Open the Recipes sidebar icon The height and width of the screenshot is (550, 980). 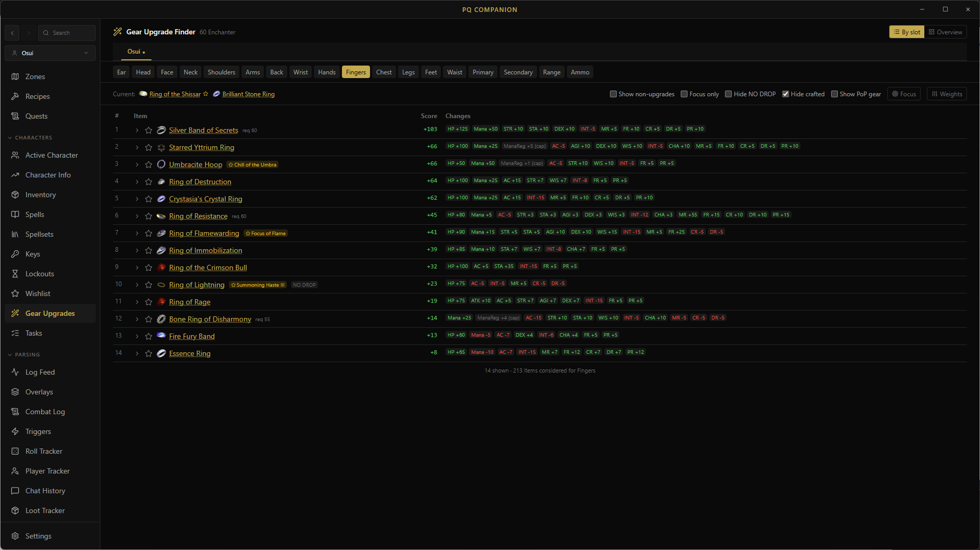[x=15, y=96]
